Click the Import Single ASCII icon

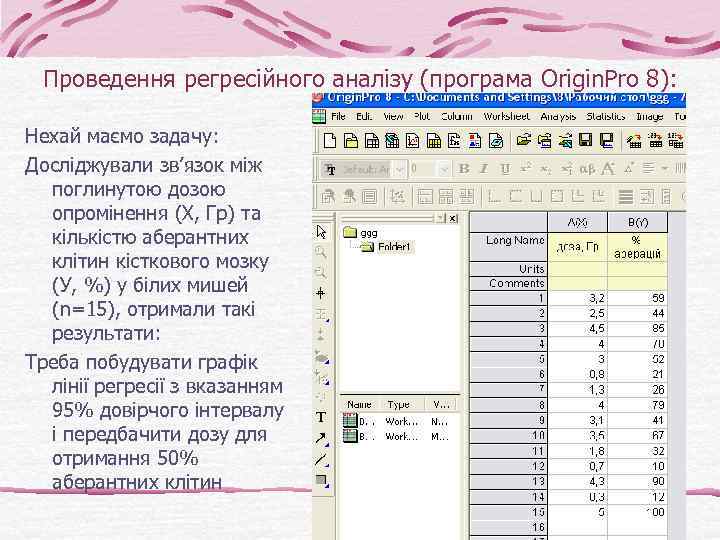pos(655,141)
